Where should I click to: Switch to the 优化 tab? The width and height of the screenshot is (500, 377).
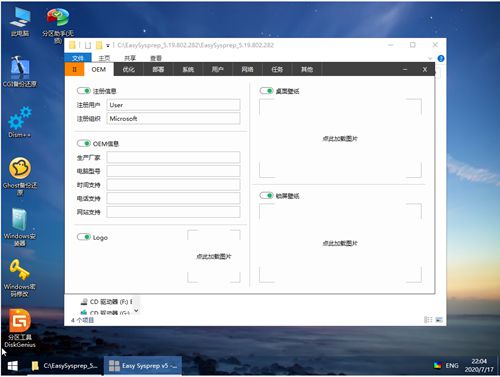pyautogui.click(x=128, y=69)
